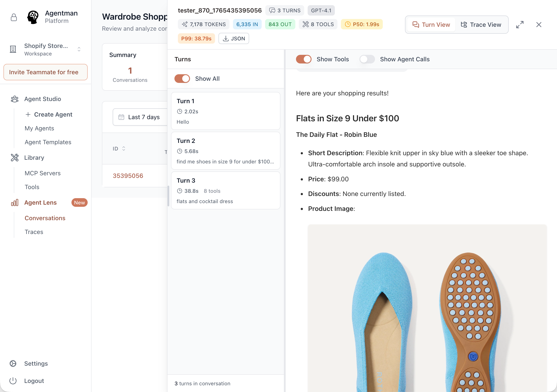The width and height of the screenshot is (557, 392).
Task: Expand the Shopify Store workspace switcher
Action: coord(79,49)
